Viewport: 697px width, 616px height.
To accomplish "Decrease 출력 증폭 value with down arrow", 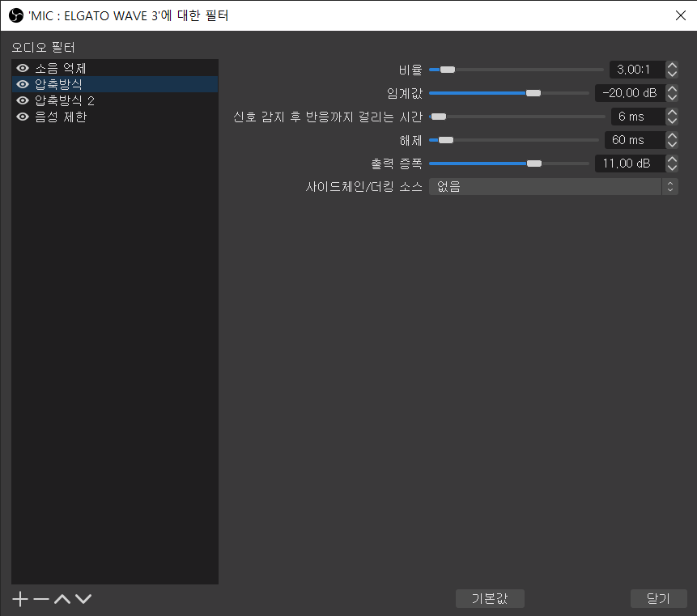I will [672, 168].
